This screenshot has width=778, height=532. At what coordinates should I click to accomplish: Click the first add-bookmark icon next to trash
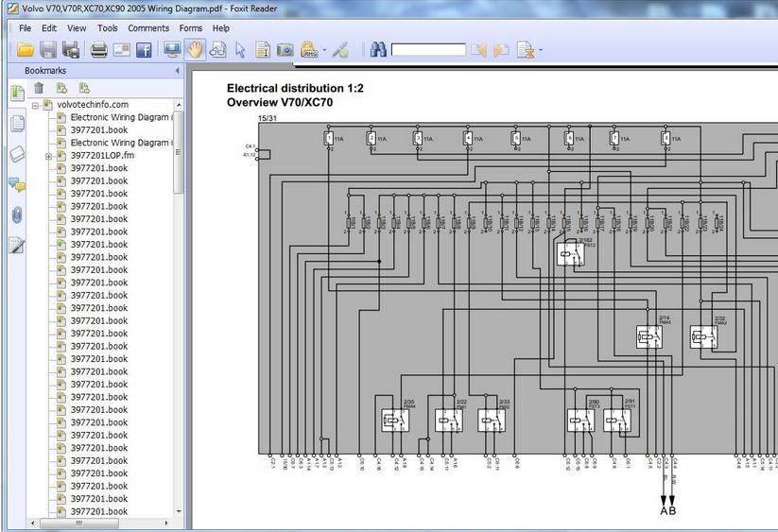[x=61, y=88]
